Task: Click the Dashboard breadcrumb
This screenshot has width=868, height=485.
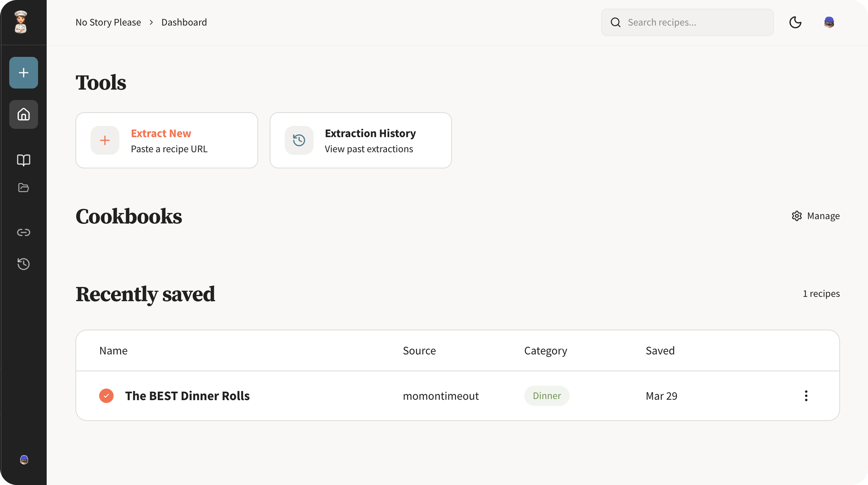Action: pos(184,22)
